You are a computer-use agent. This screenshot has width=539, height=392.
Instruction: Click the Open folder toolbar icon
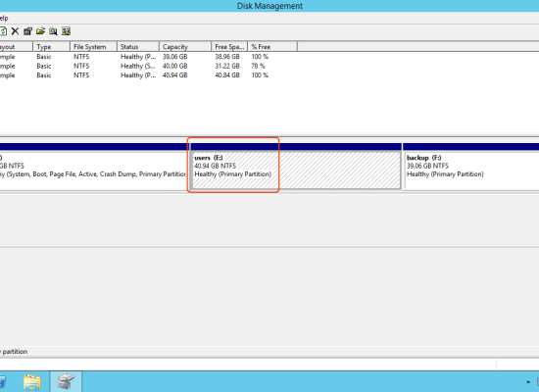click(40, 31)
